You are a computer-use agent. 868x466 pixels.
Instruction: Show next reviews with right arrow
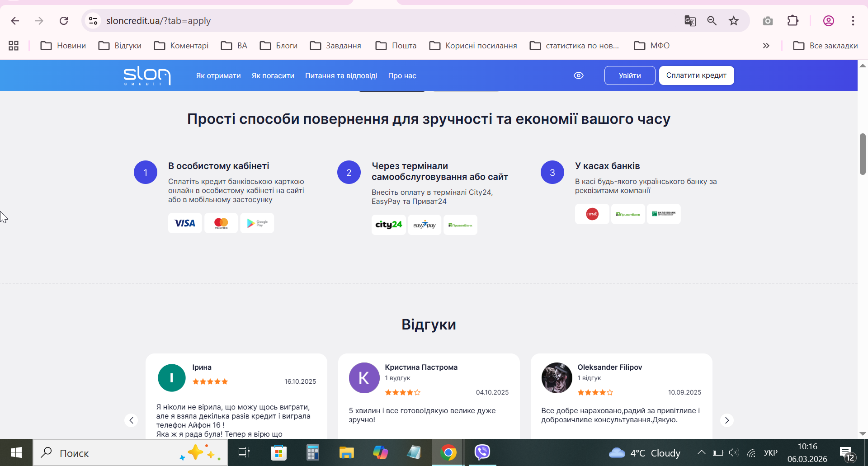727,420
